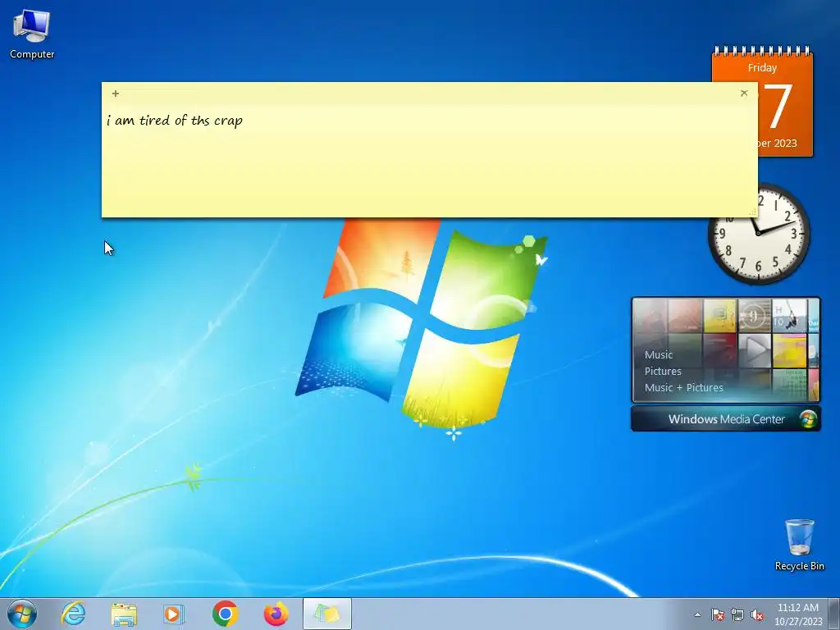Image resolution: width=840 pixels, height=630 pixels.
Task: Open the Recycle Bin icon
Action: click(799, 545)
